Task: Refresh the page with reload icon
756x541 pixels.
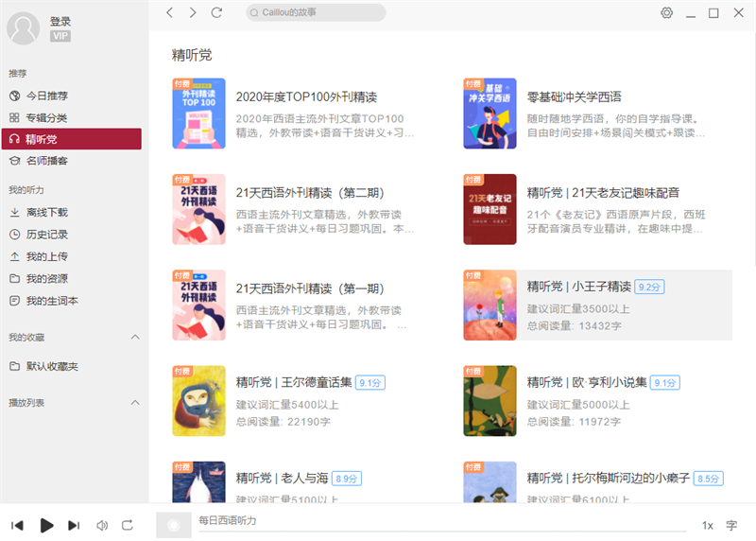Action: point(217,12)
